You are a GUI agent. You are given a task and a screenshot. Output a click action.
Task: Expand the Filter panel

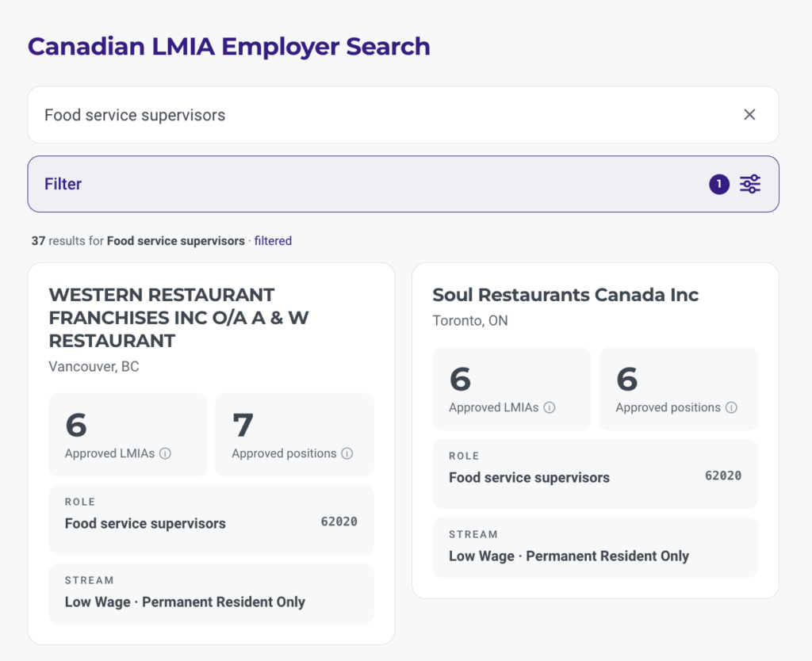click(403, 184)
